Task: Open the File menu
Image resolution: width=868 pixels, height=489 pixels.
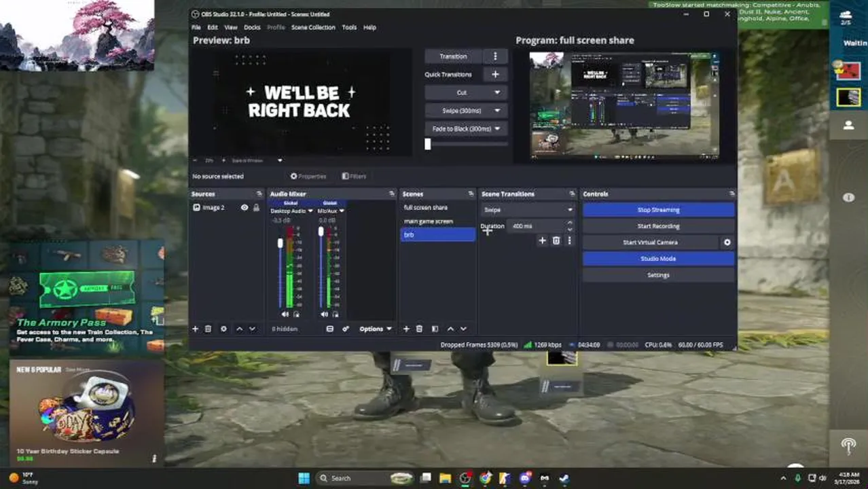Action: pyautogui.click(x=196, y=27)
